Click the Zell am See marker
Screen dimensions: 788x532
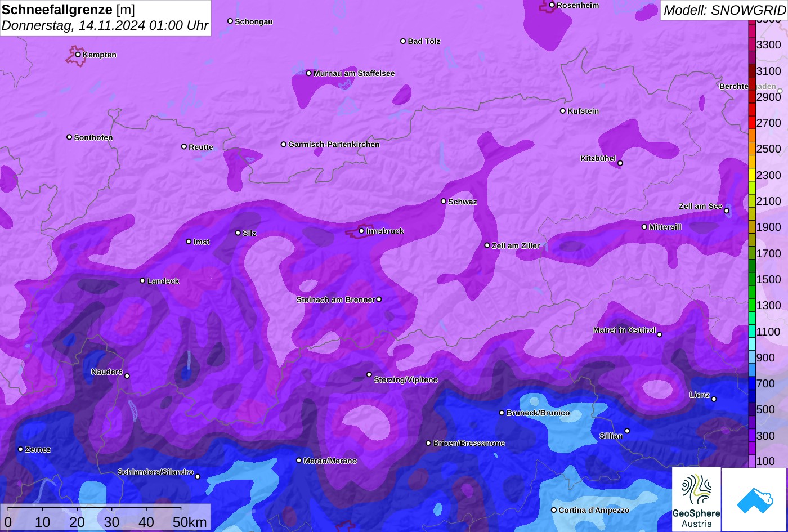pyautogui.click(x=727, y=211)
